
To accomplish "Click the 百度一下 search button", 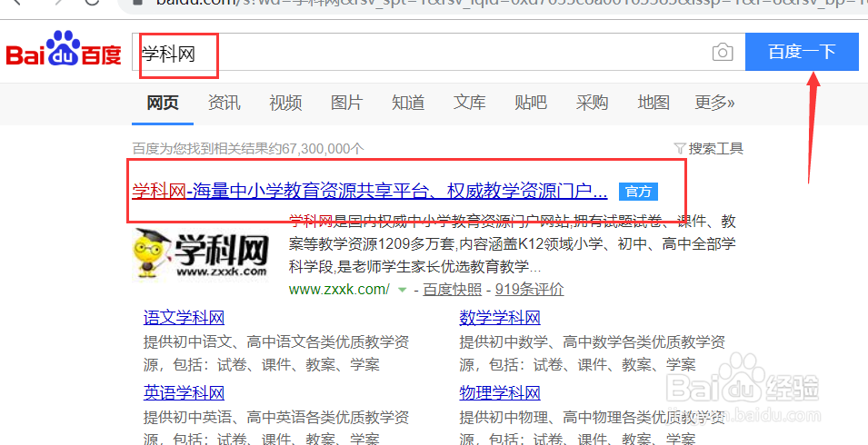I will 802,52.
